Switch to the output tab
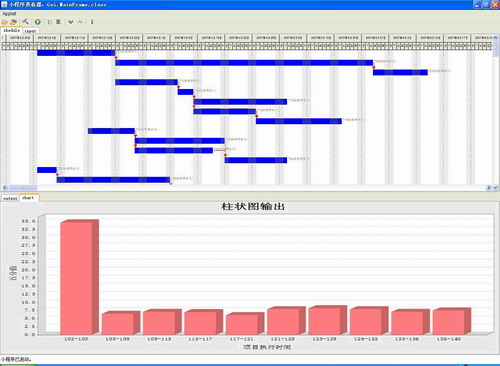500x366 pixels. [x=10, y=198]
